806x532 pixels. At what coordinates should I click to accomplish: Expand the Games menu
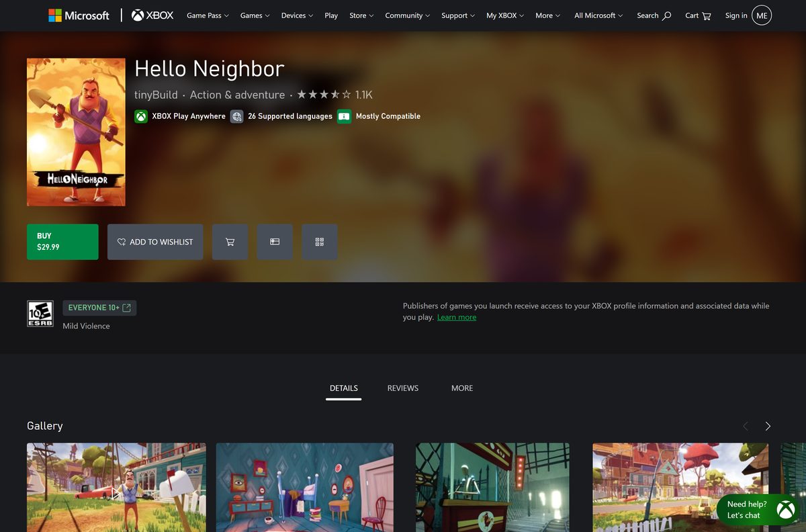(x=255, y=15)
